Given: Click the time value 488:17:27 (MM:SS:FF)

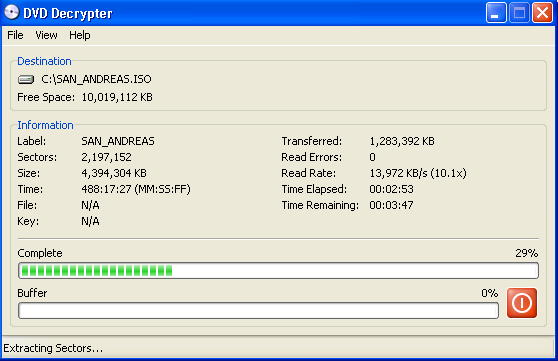Looking at the screenshot, I should pos(136,189).
